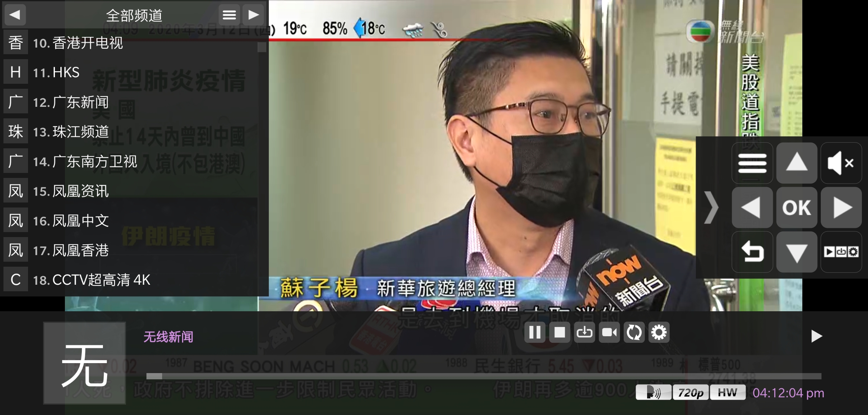Open menu button on remote pad

coord(752,163)
